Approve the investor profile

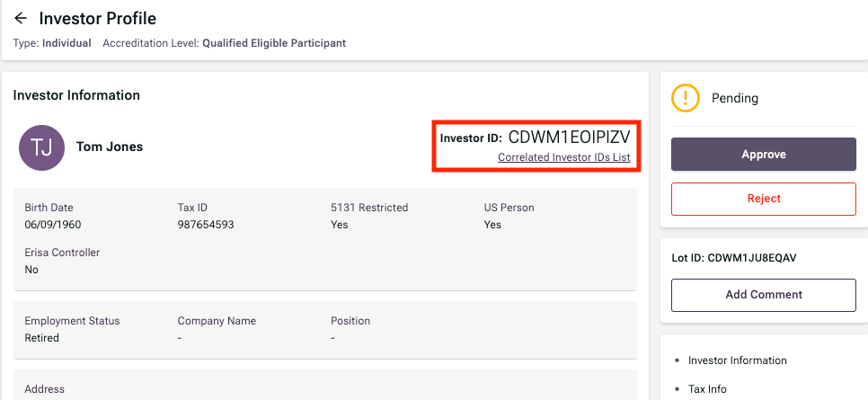[x=763, y=155]
